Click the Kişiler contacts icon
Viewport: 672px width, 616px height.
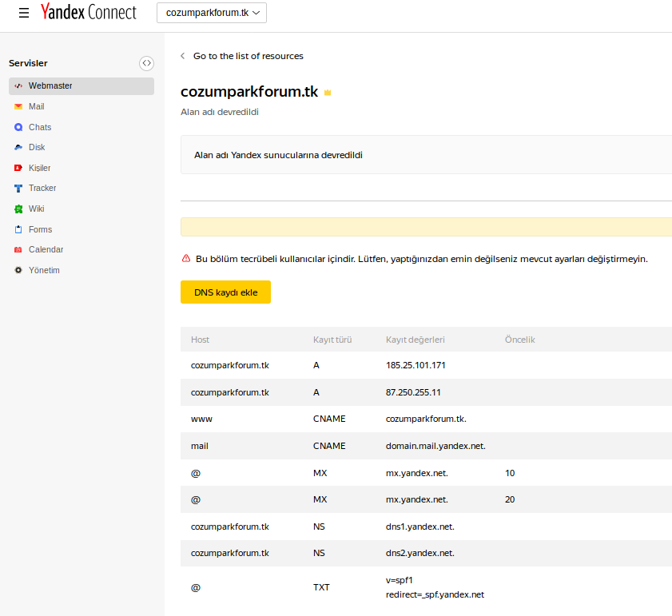click(x=18, y=168)
